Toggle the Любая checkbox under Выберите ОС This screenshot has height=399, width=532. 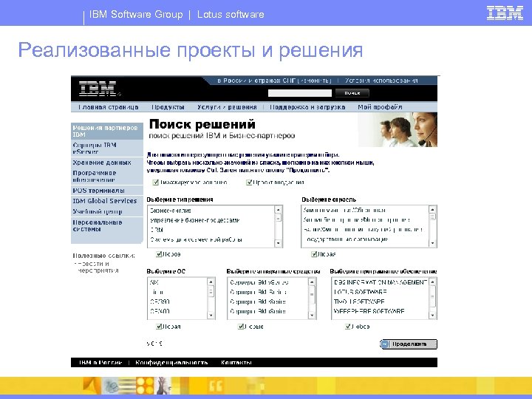point(158,327)
